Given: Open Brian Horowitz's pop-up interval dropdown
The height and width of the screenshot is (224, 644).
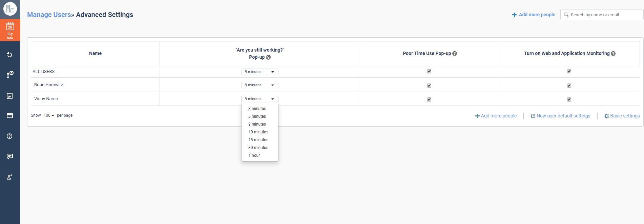Looking at the screenshot, I should point(259,85).
